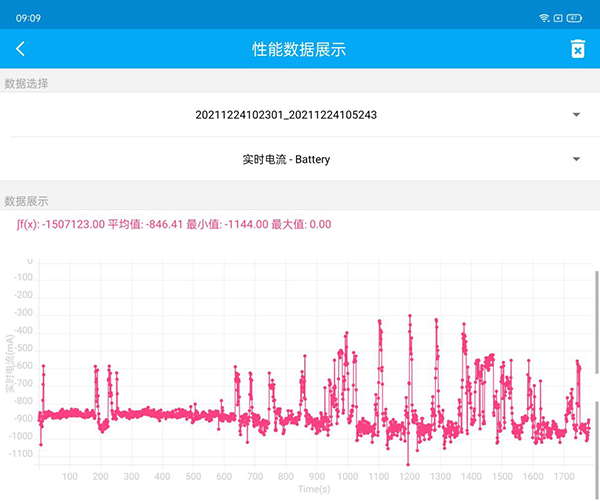Tap the back arrow in header
The width and height of the screenshot is (600, 501).
20,49
